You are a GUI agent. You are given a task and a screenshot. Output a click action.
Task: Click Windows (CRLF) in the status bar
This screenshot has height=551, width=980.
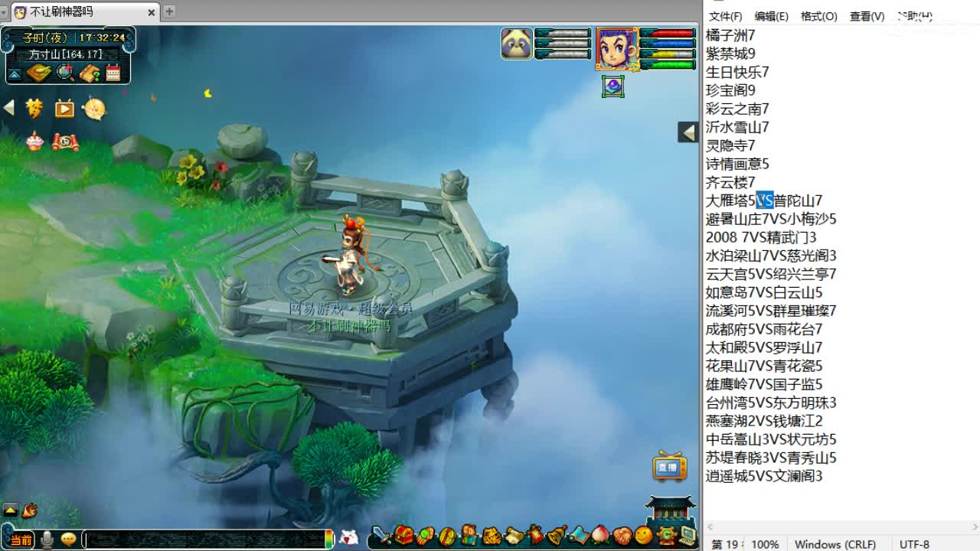(x=835, y=544)
